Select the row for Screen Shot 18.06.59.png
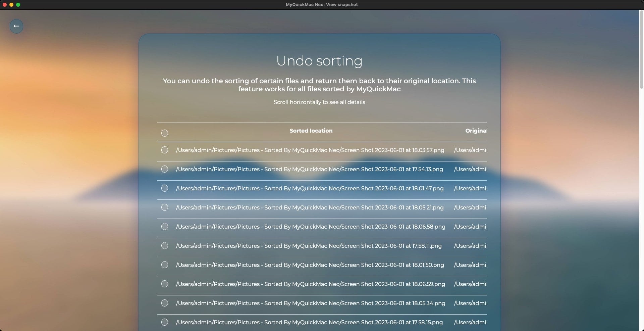 [x=165, y=284]
